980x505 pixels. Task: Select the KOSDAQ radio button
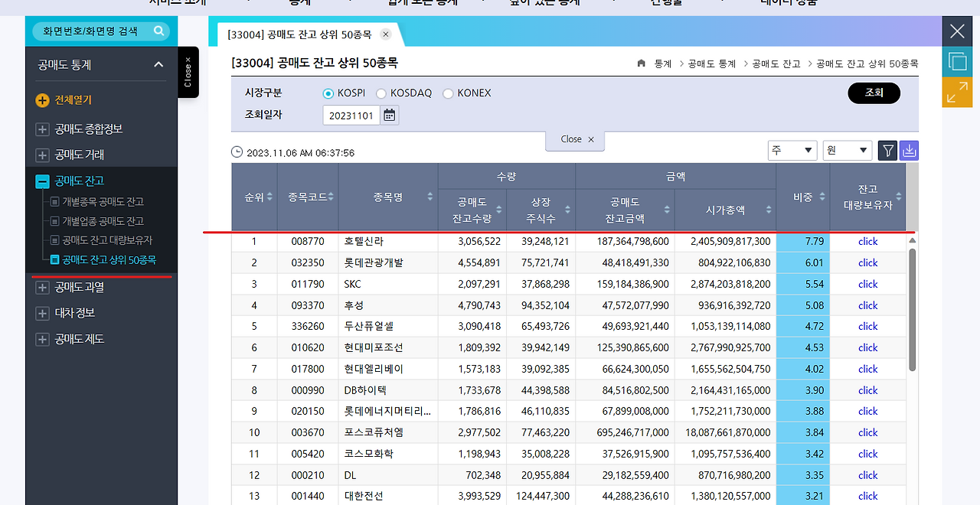coord(381,93)
